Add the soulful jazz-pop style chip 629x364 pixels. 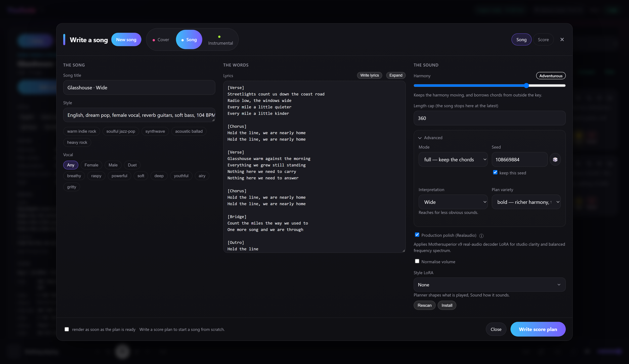[121, 131]
